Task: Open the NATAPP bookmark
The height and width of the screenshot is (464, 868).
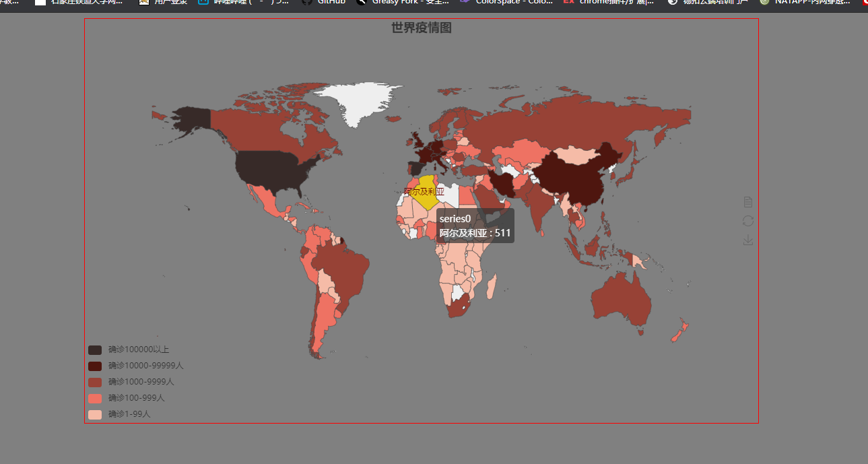Action: pos(804,3)
